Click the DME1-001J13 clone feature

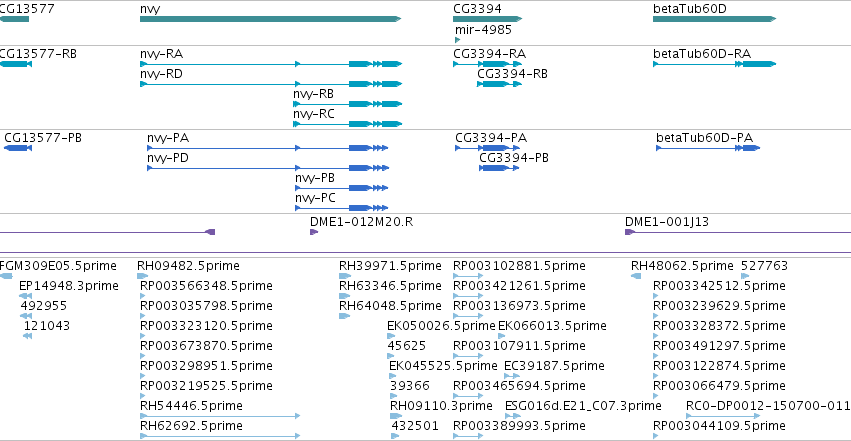(x=738, y=232)
